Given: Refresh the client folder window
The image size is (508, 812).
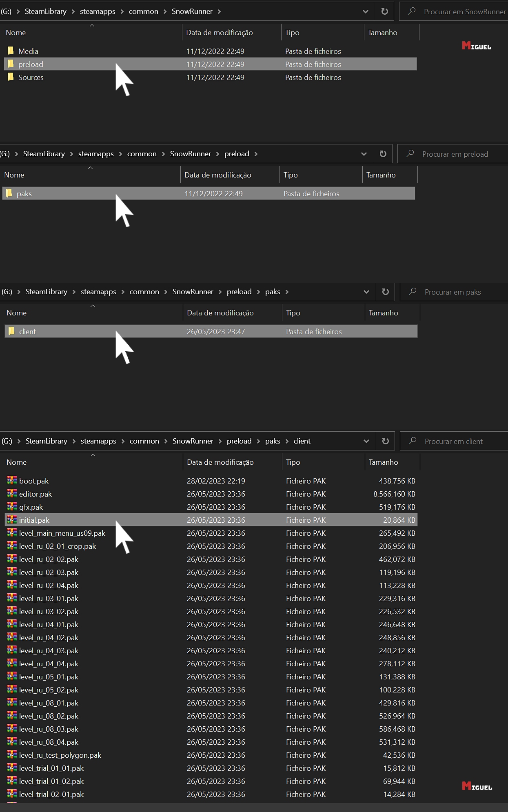Looking at the screenshot, I should (x=385, y=441).
